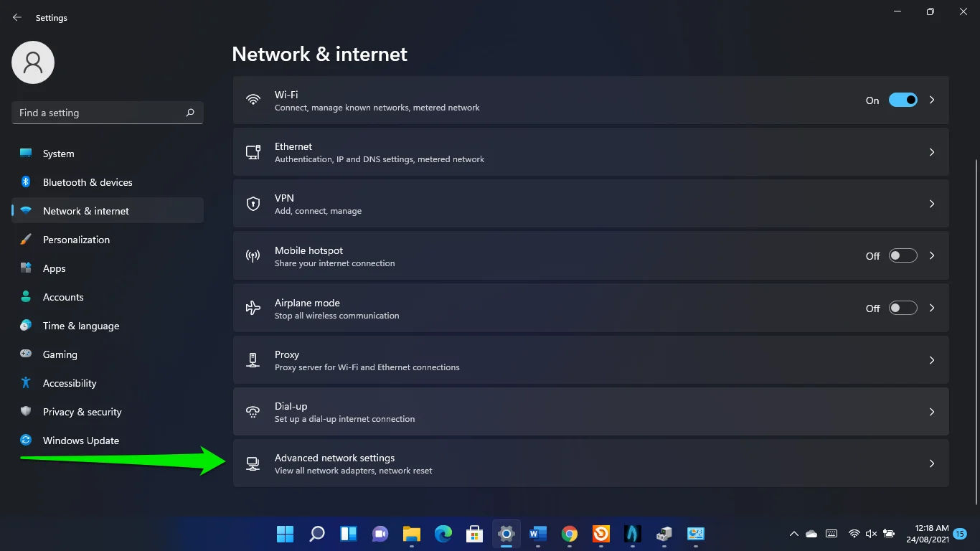The height and width of the screenshot is (551, 980).
Task: Expand the Mobile hotspot row chevron
Action: (932, 256)
